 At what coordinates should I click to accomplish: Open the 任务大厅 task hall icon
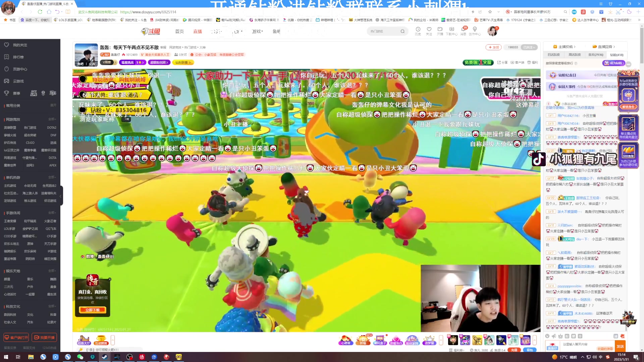84,340
